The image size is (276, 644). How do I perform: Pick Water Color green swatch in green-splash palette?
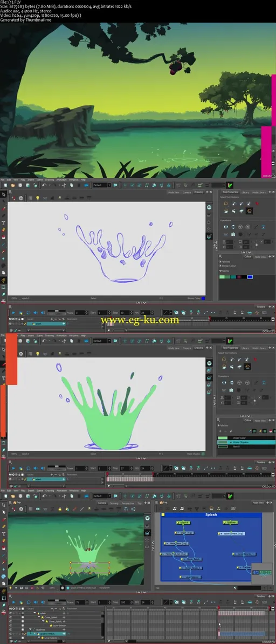click(x=222, y=438)
